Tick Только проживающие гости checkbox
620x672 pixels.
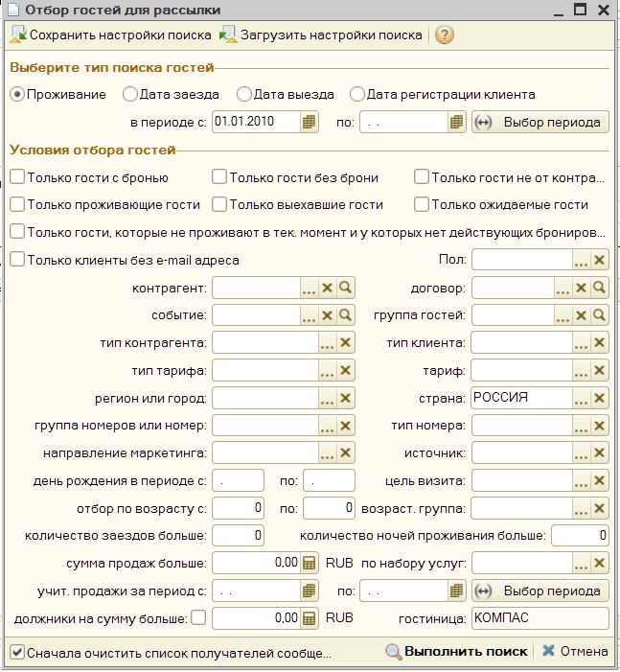click(17, 204)
